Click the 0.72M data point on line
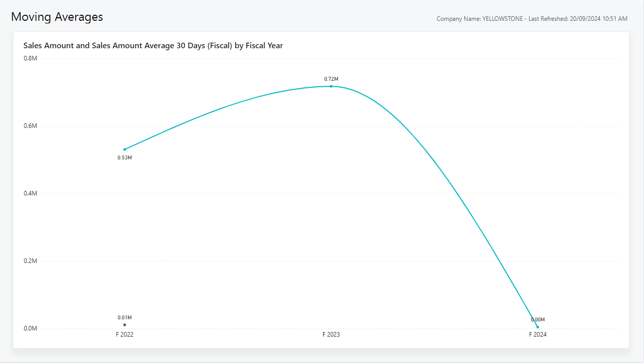 tap(331, 86)
